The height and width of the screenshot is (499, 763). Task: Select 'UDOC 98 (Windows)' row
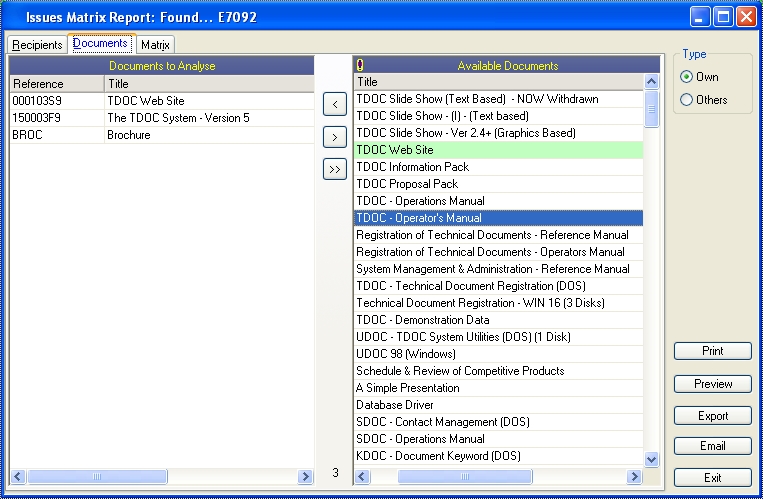pyautogui.click(x=499, y=354)
